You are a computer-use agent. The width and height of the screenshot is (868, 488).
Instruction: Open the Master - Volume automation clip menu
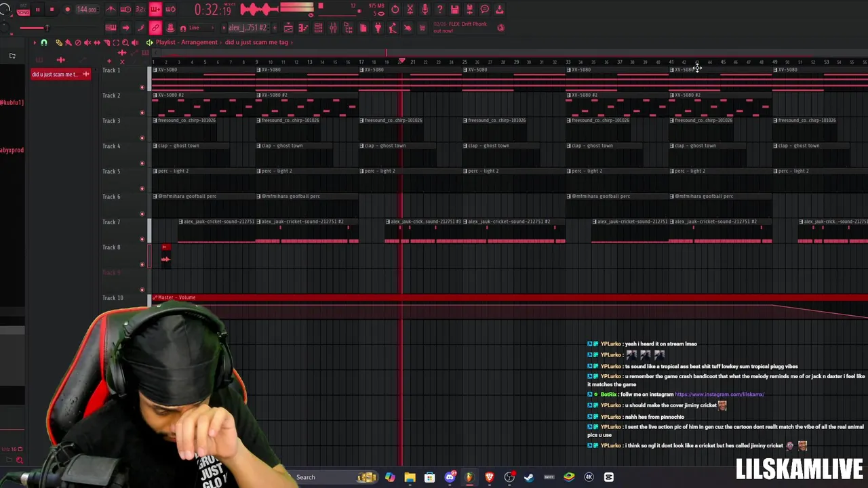pyautogui.click(x=155, y=298)
